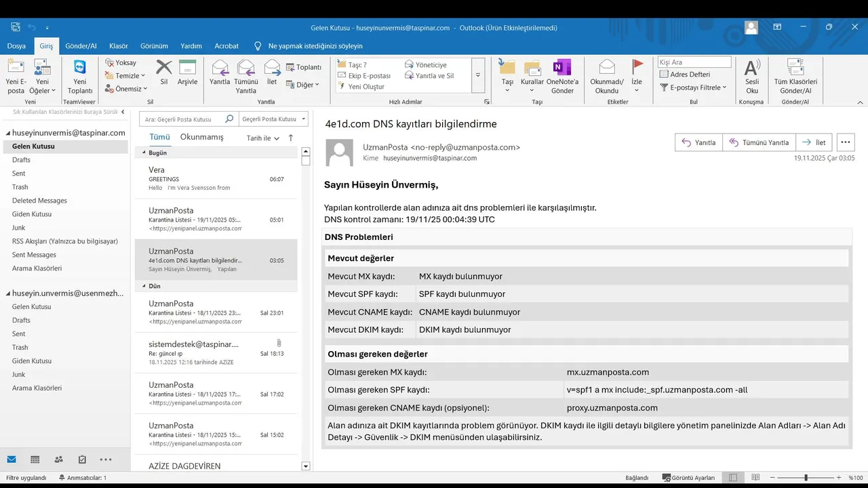Open Tarih ile sort dropdown

pos(263,138)
